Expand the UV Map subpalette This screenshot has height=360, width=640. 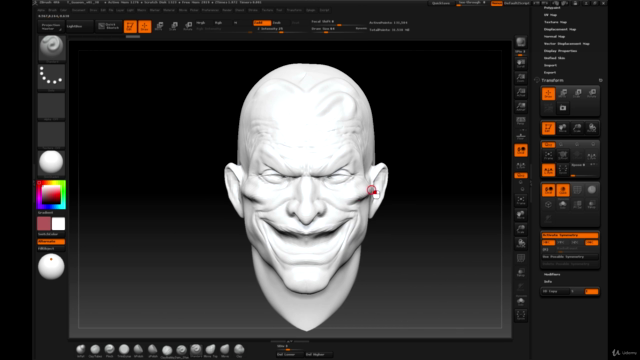[550, 15]
